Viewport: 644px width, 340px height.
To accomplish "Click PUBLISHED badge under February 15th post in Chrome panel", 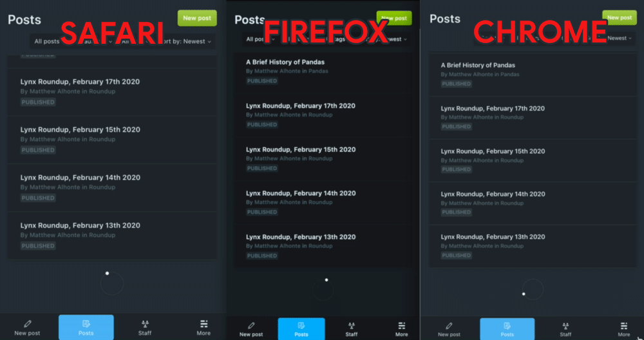I will [457, 169].
